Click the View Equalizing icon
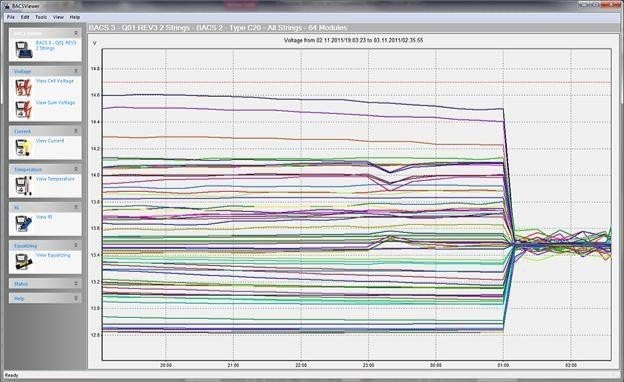 point(23,261)
